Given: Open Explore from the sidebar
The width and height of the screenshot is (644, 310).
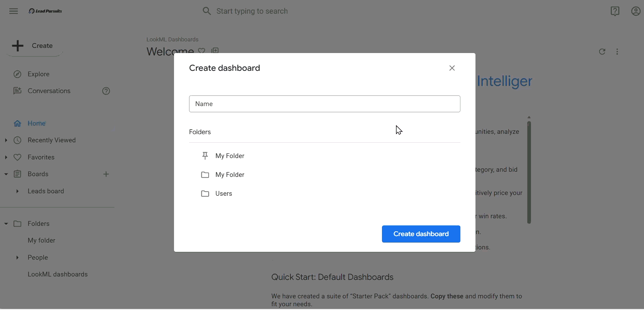Looking at the screenshot, I should pos(38,74).
